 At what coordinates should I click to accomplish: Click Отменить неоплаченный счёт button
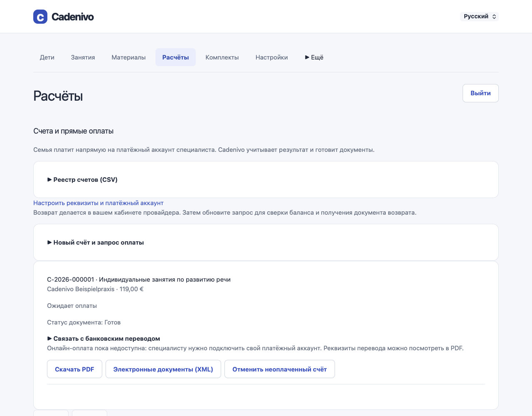[279, 369]
